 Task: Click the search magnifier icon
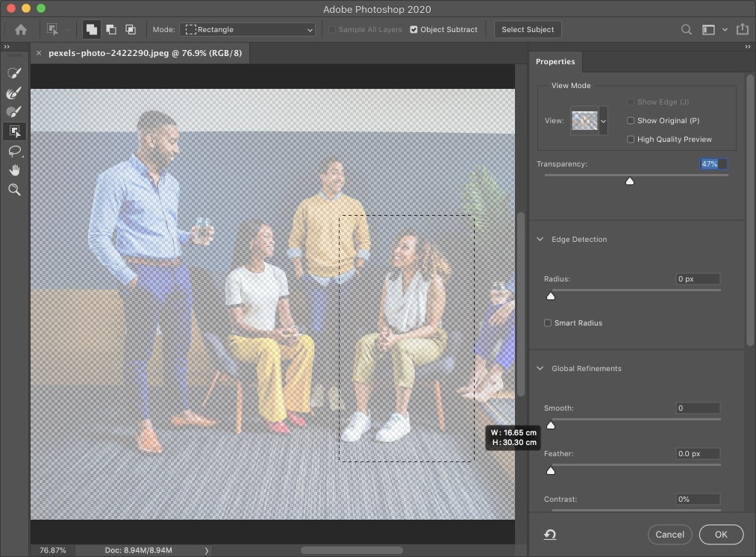[686, 30]
